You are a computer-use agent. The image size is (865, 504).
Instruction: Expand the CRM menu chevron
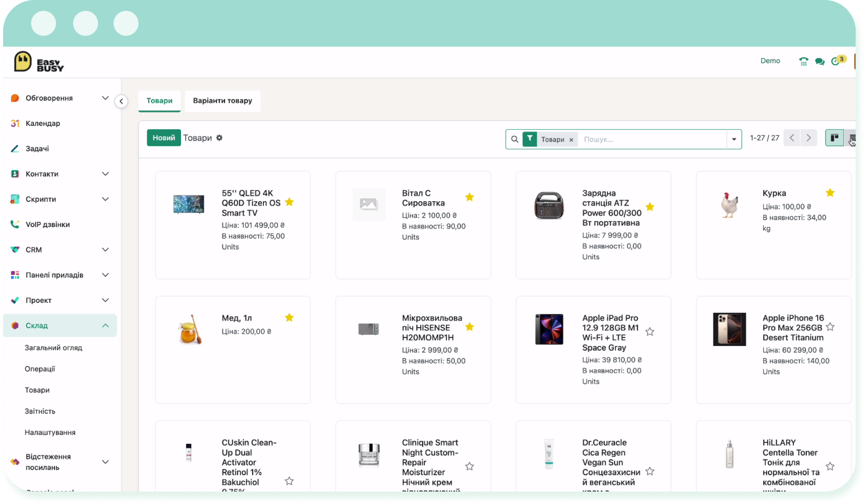pyautogui.click(x=105, y=250)
